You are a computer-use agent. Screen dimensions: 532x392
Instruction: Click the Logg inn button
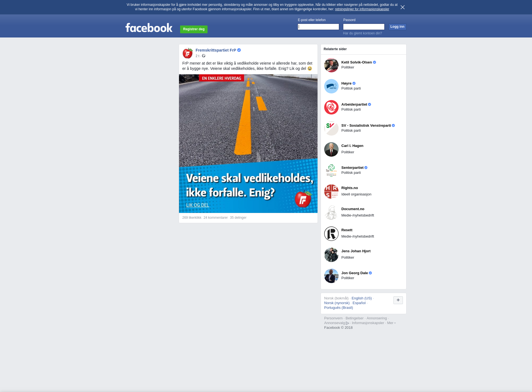397,27
